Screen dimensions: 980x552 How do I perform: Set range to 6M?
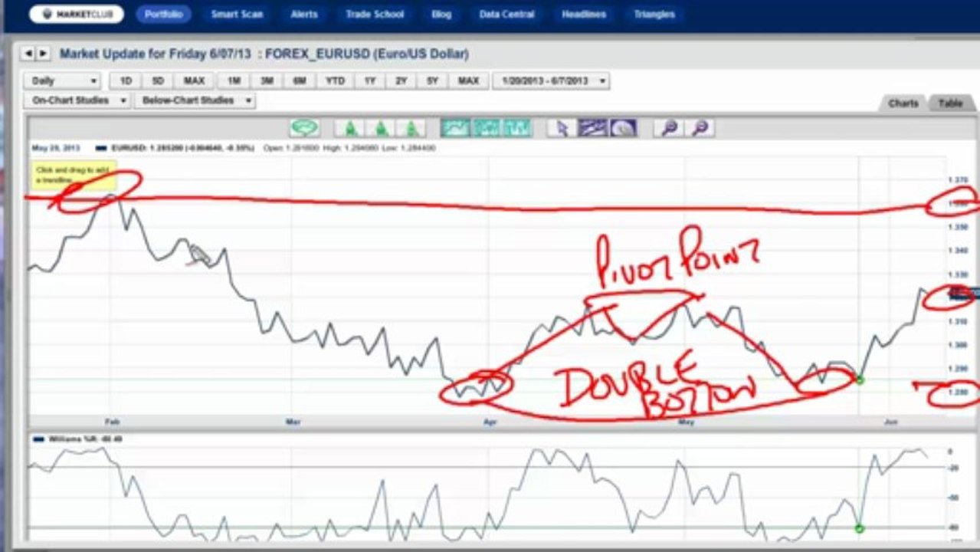[x=300, y=80]
